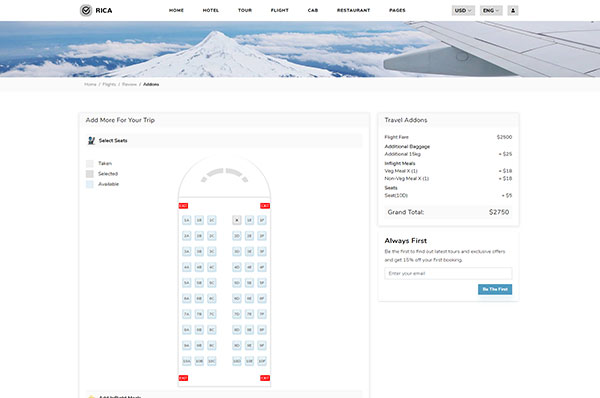600x398 pixels.
Task: Click the Add More For Your Trip heading
Action: pyautogui.click(x=120, y=120)
